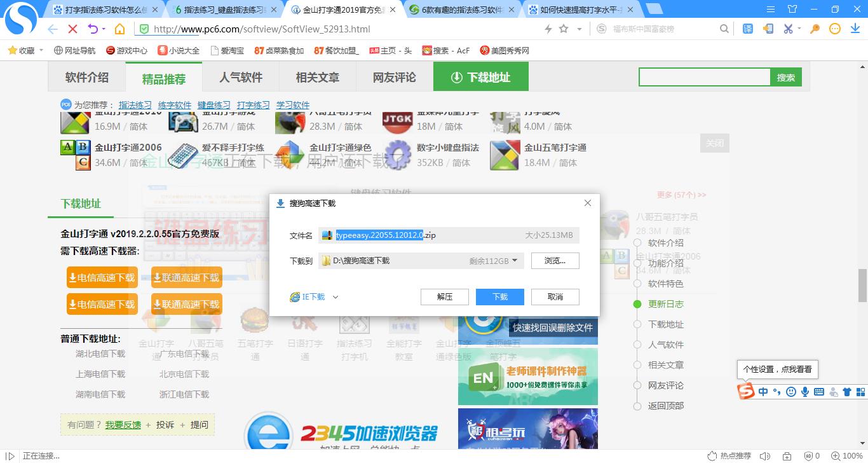Click the status bar mute speaker icon

[x=765, y=456]
